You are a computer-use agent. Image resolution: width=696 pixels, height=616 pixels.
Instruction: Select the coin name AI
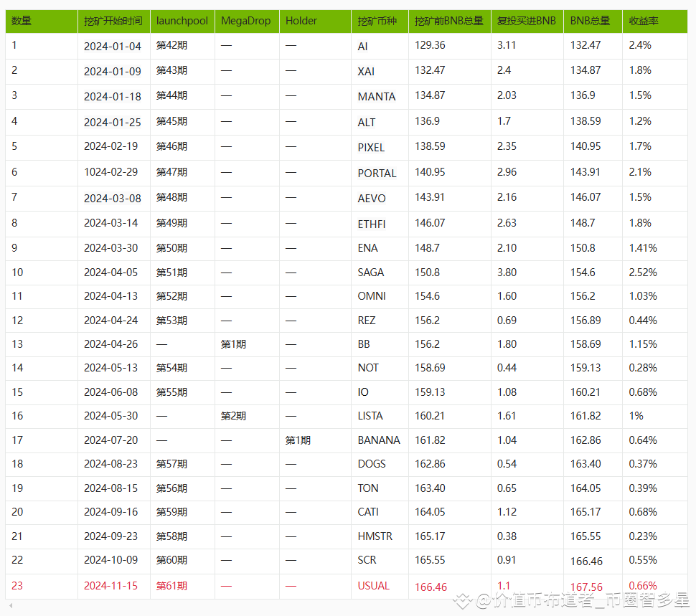362,47
